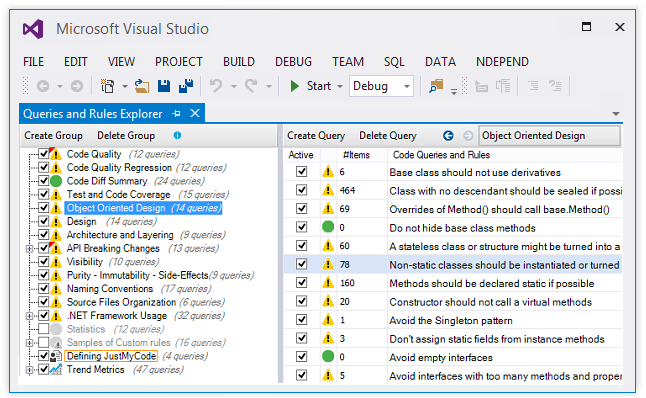Open the DEBUG menu
646x398 pixels.
tap(293, 62)
